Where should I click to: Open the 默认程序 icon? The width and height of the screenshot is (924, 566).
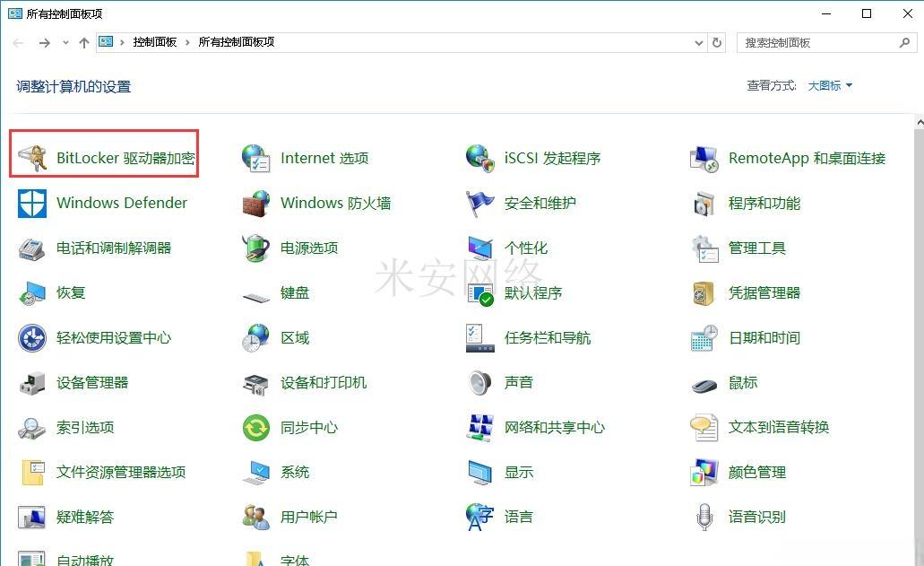479,293
